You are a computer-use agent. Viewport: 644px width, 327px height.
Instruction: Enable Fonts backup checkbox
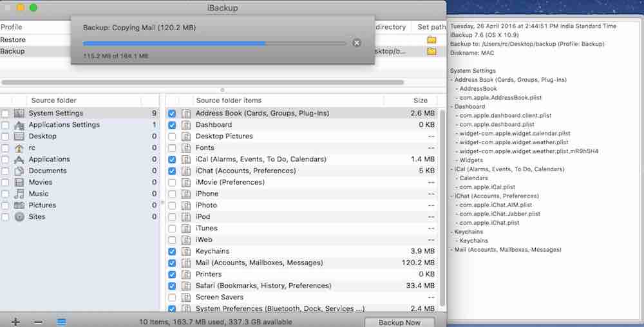click(172, 147)
